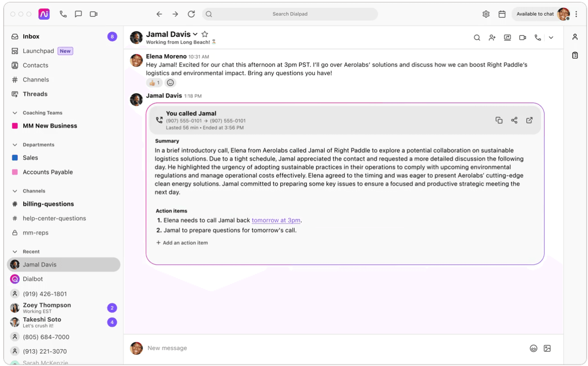The height and width of the screenshot is (366, 588).
Task: Open call summary in new window
Action: point(529,120)
